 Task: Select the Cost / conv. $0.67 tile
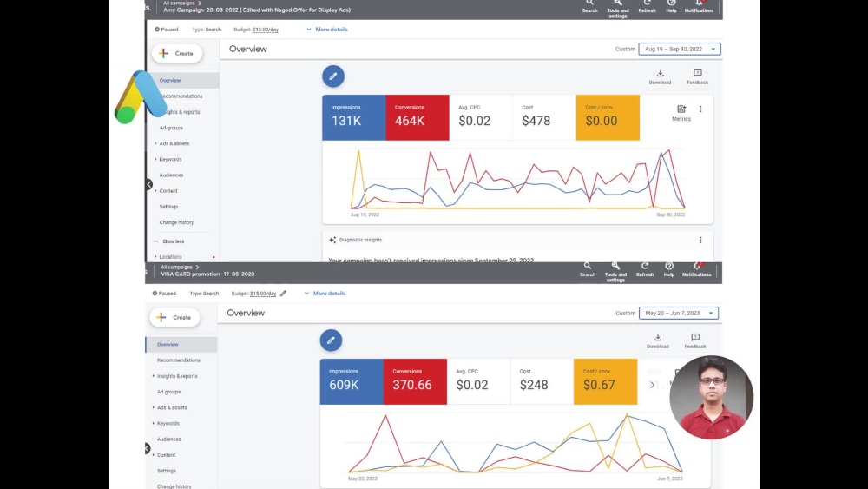coord(606,381)
